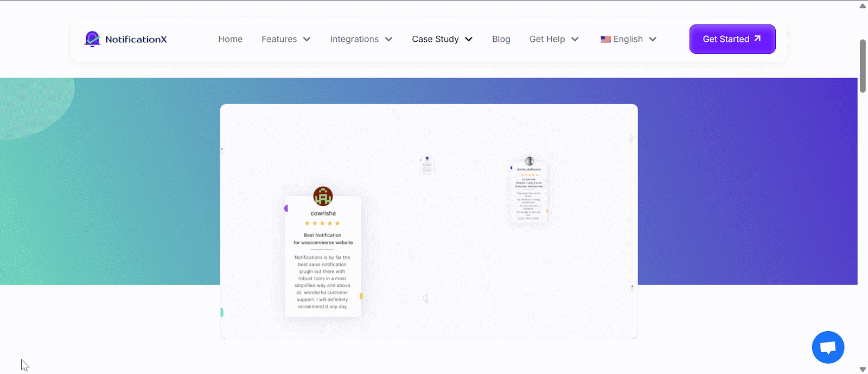Click the five-star rating under cowrisha
The image size is (868, 374).
click(x=322, y=223)
